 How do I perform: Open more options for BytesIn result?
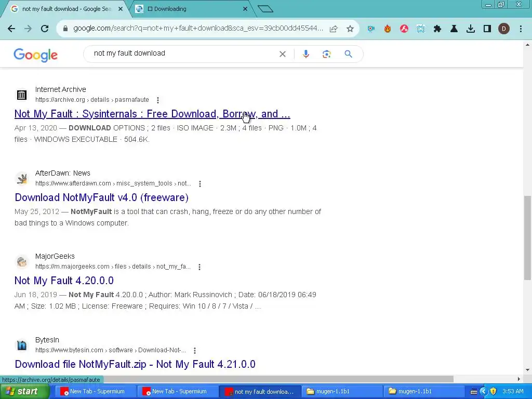click(195, 351)
